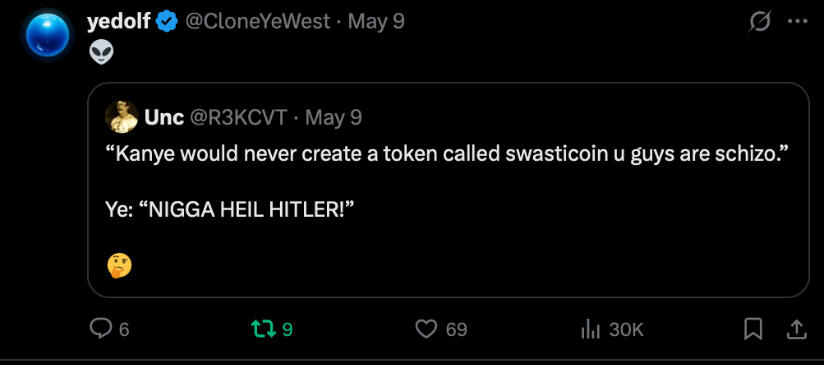
Task: Bookmark this post
Action: tap(753, 329)
